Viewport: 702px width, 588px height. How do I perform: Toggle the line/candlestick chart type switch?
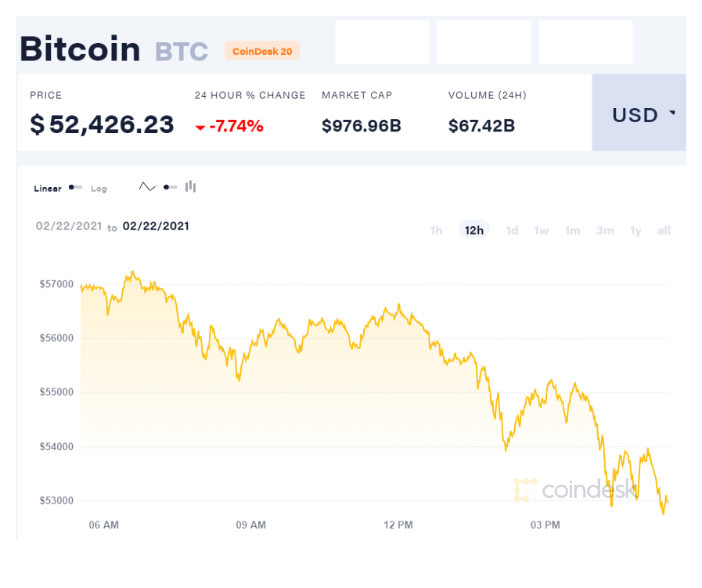[x=170, y=187]
